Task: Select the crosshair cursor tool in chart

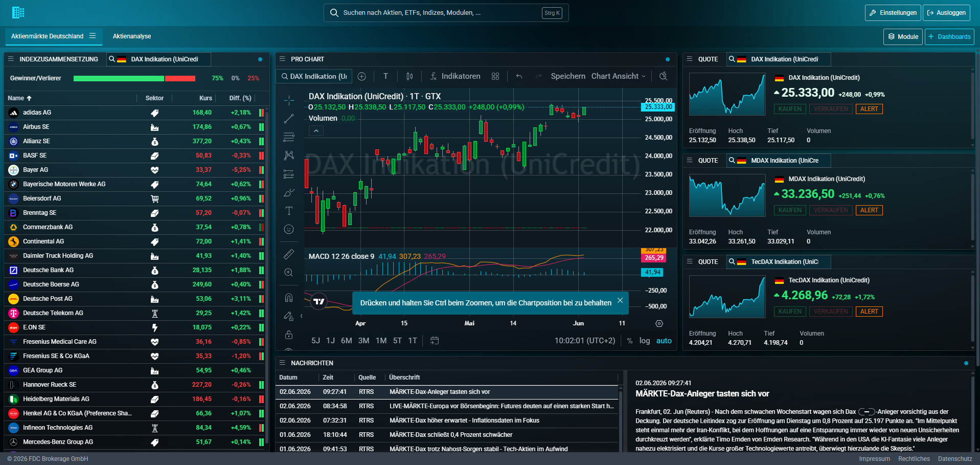Action: 289,100
